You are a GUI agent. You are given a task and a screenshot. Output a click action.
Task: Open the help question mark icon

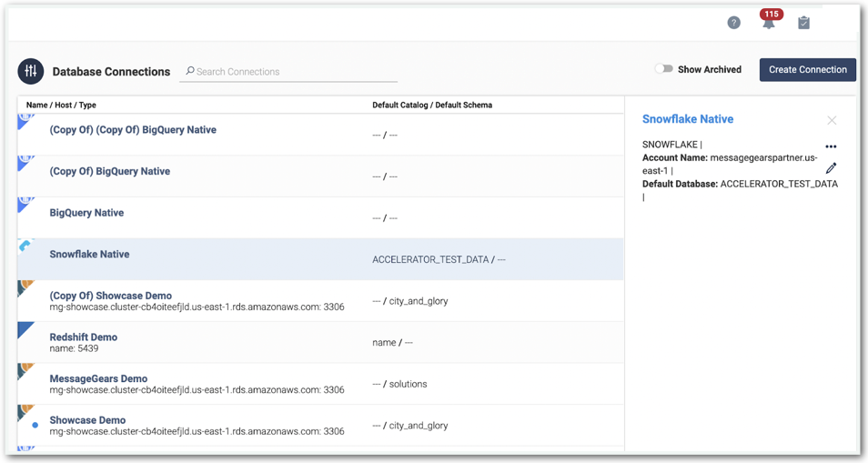pyautogui.click(x=733, y=23)
